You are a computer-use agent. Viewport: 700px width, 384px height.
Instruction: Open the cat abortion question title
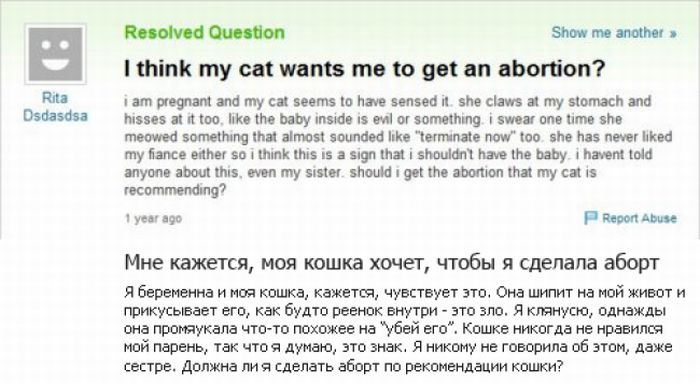pyautogui.click(x=364, y=68)
